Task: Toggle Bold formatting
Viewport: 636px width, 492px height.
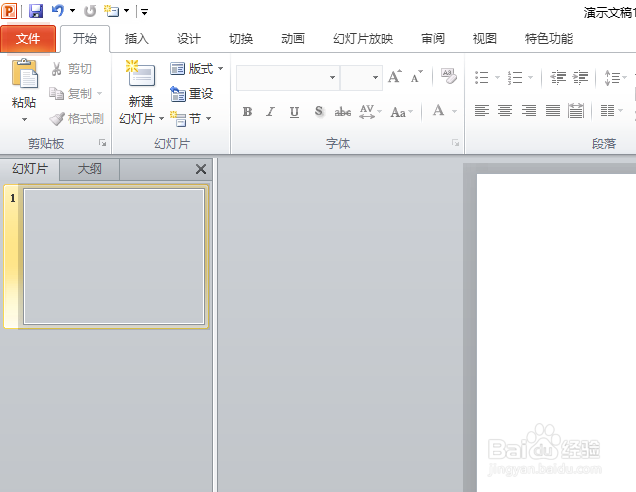Action: point(247,112)
